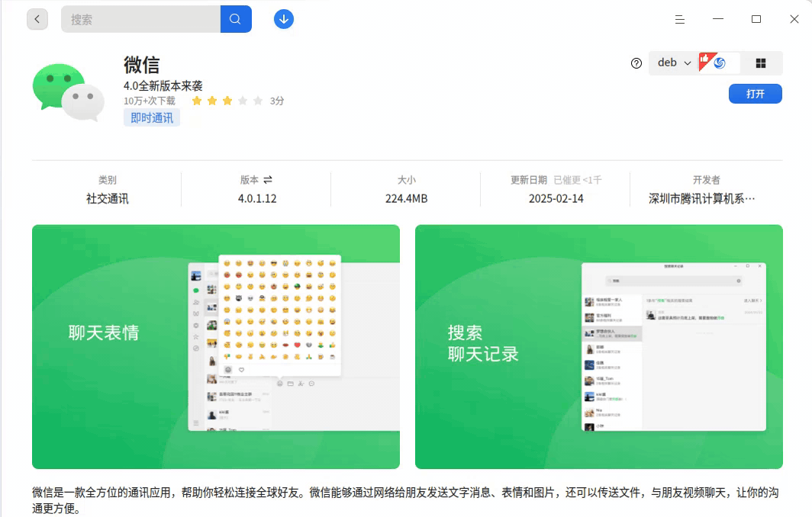The image size is (812, 517).
Task: Click the update date 2025-02-14
Action: (x=556, y=199)
